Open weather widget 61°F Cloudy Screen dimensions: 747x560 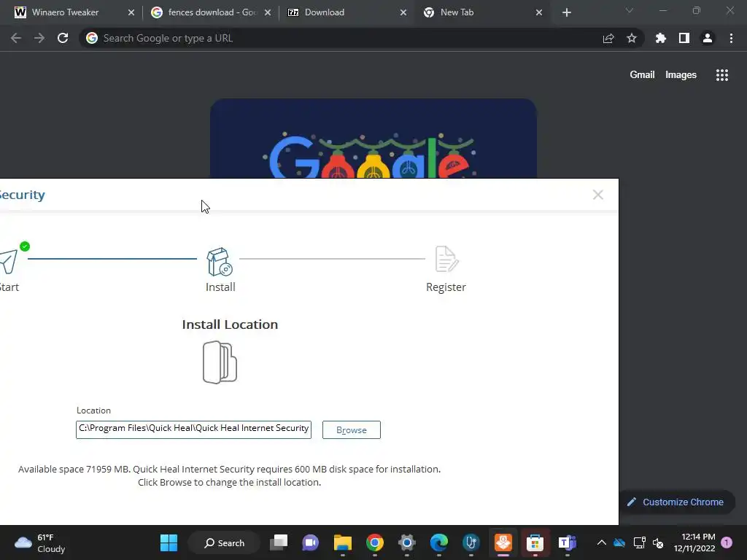41,542
